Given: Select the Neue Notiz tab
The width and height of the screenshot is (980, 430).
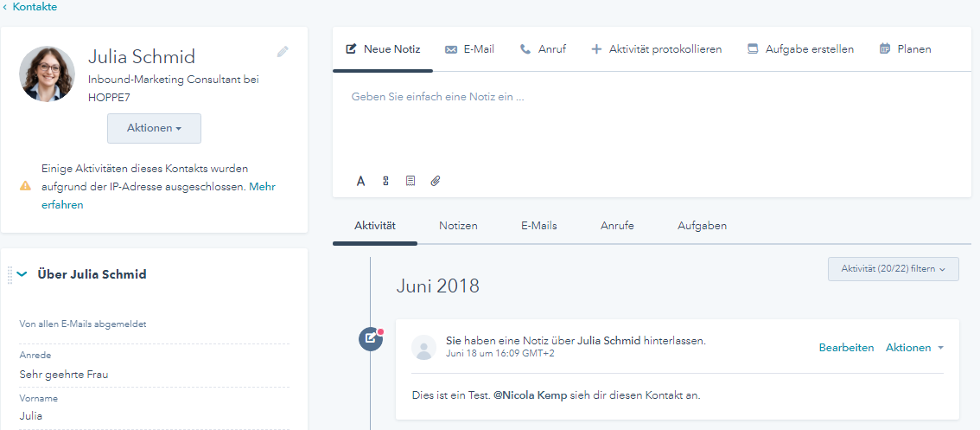Looking at the screenshot, I should pyautogui.click(x=383, y=49).
